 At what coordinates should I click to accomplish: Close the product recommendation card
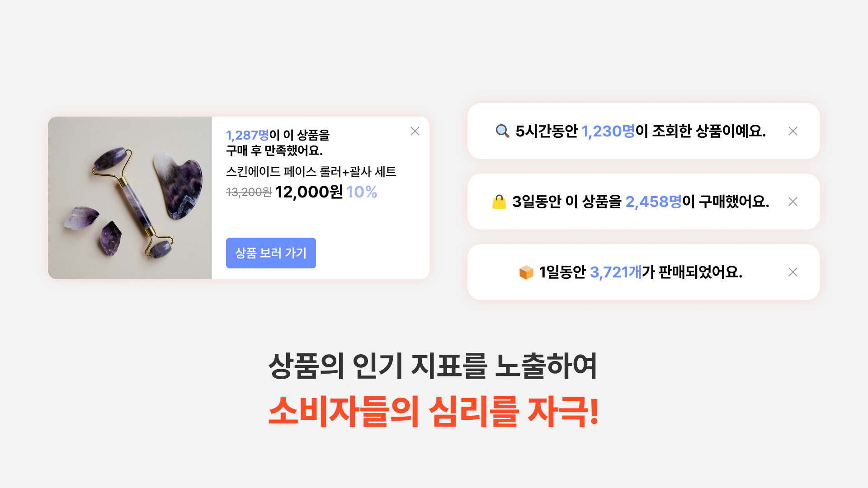415,131
